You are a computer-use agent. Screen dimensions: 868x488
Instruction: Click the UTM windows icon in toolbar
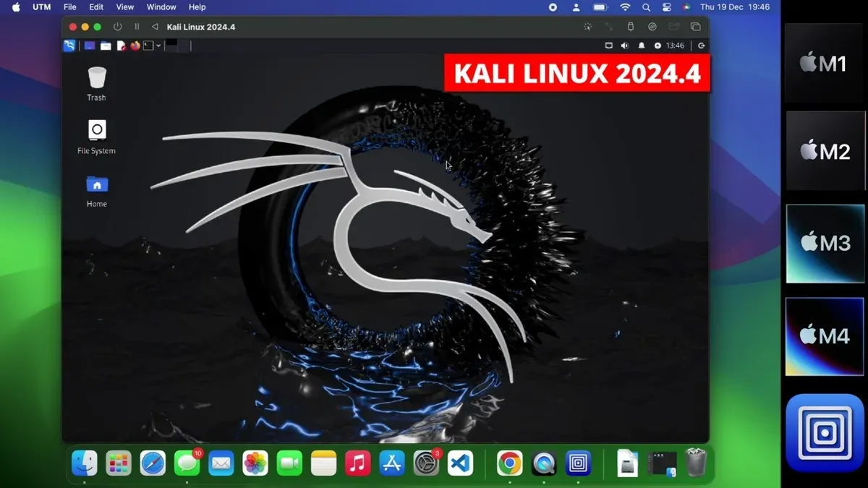click(695, 27)
